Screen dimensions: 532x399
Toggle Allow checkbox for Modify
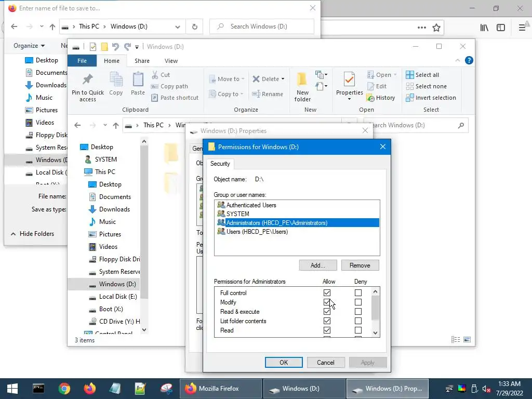pyautogui.click(x=327, y=302)
